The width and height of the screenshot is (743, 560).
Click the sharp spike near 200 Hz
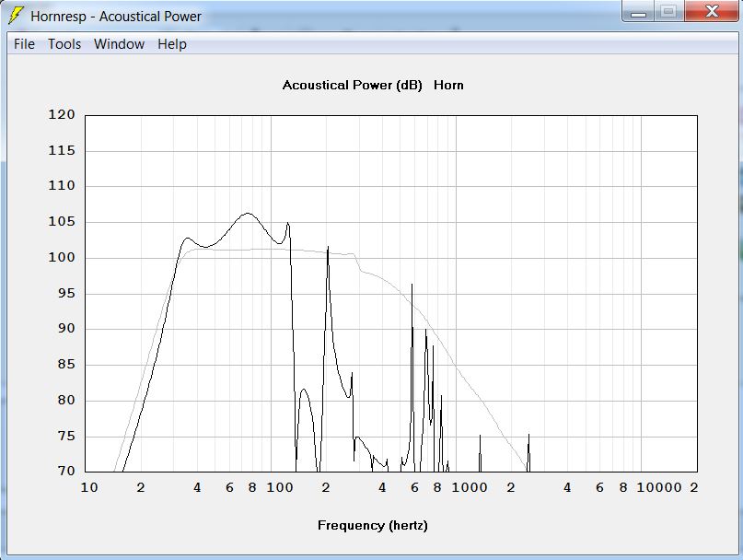[x=328, y=247]
